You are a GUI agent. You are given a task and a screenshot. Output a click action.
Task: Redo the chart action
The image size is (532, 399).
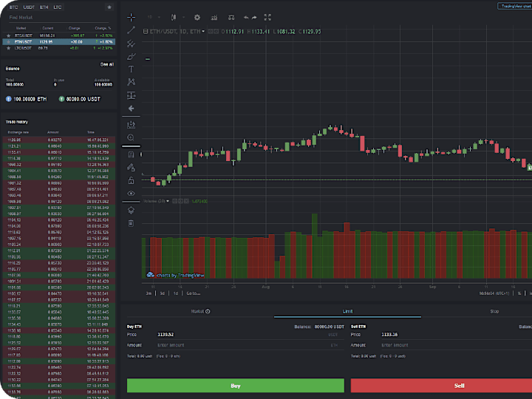click(254, 17)
